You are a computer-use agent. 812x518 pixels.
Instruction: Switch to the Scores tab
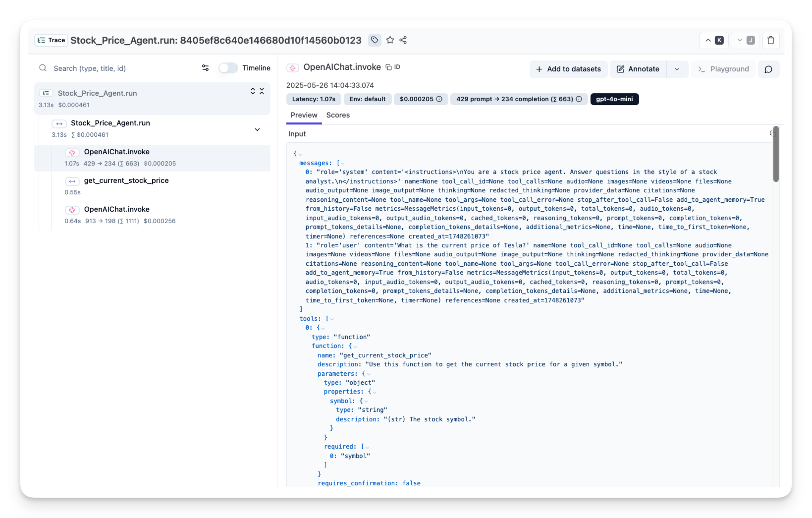(338, 115)
